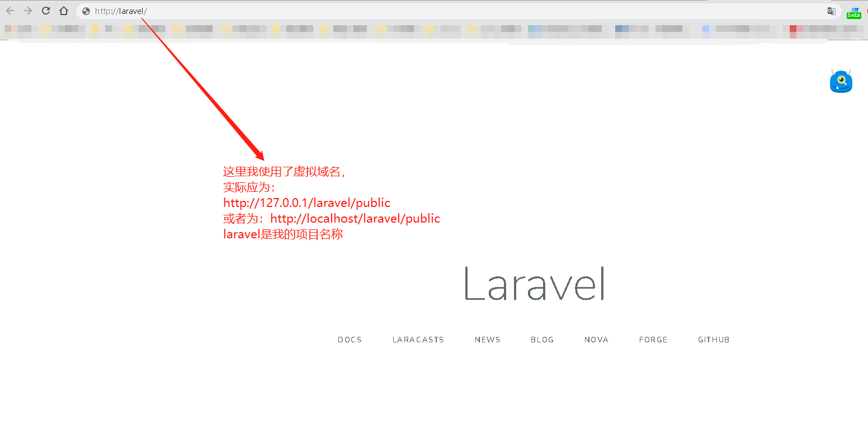Open the NEWS link

[488, 340]
